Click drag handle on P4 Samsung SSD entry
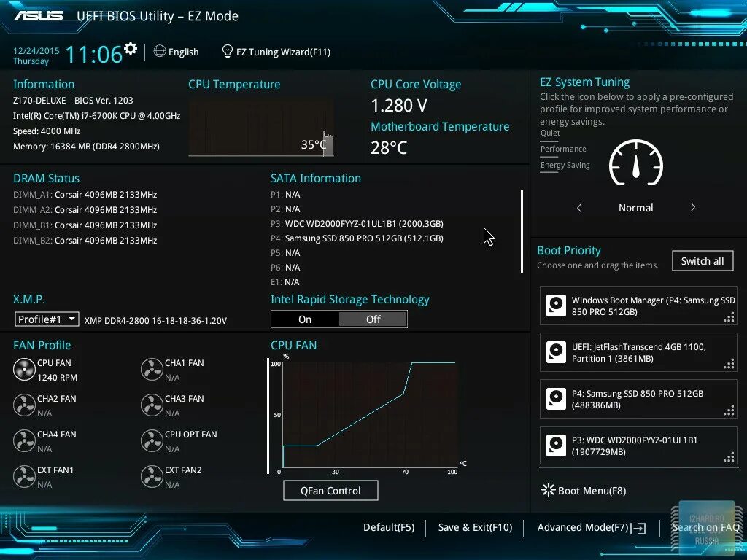 pos(729,411)
